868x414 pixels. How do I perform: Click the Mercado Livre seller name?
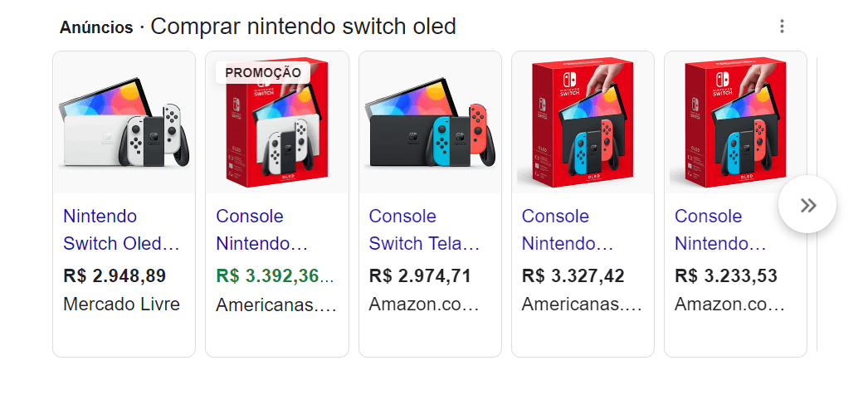tap(121, 304)
